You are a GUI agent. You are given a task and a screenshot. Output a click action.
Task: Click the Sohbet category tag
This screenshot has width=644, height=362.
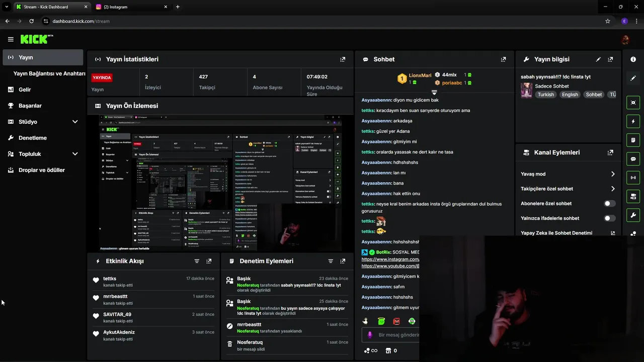coord(594,95)
